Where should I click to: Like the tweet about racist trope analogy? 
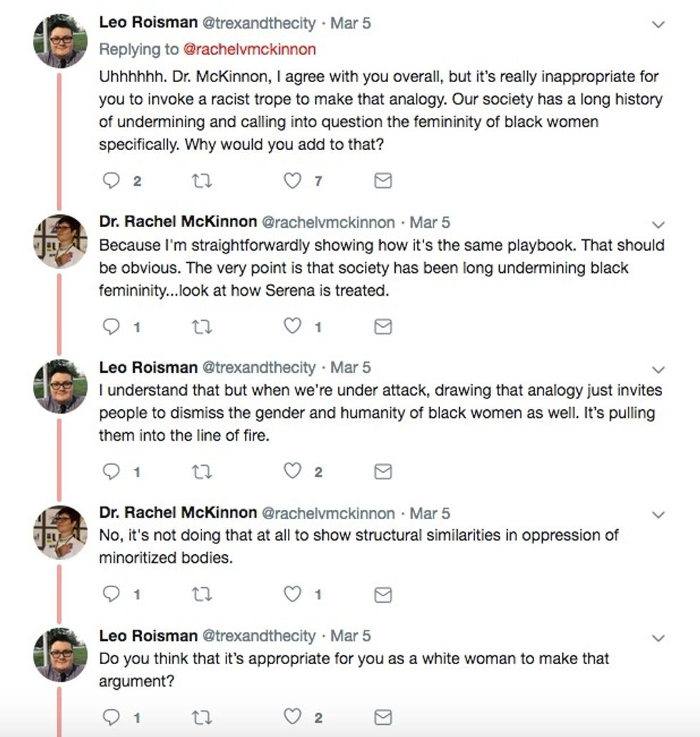pos(293,181)
